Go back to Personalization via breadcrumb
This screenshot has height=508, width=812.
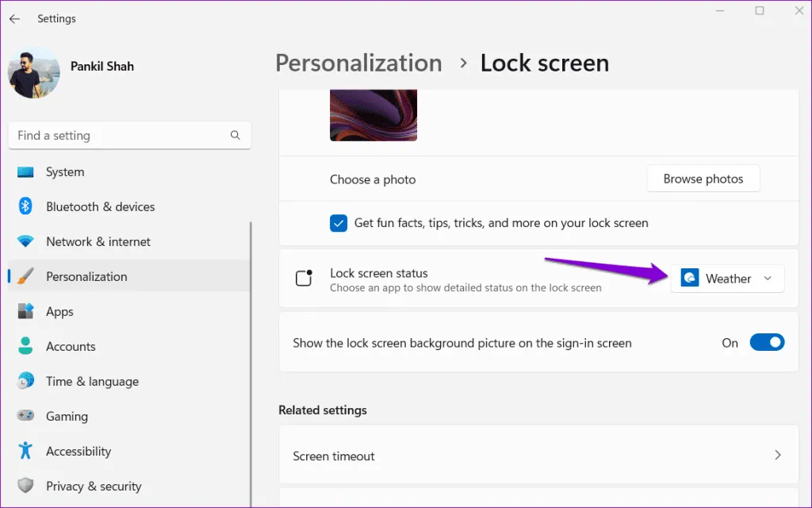[x=358, y=63]
